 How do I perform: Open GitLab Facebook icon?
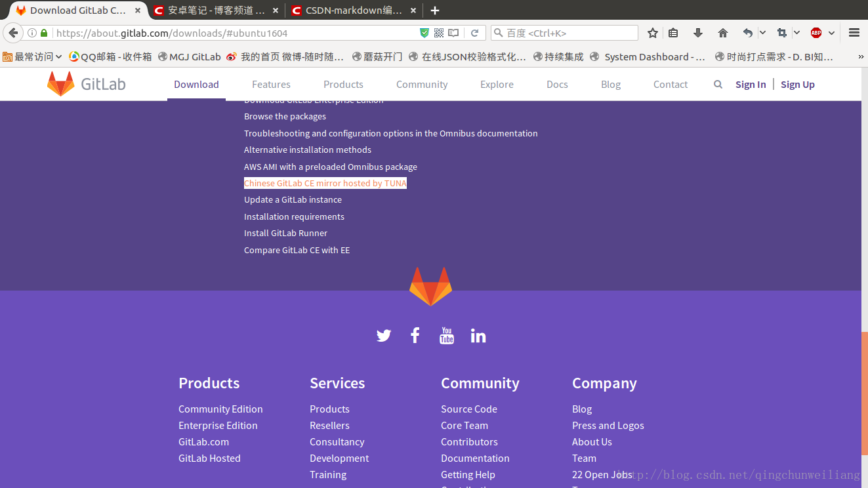click(x=415, y=336)
